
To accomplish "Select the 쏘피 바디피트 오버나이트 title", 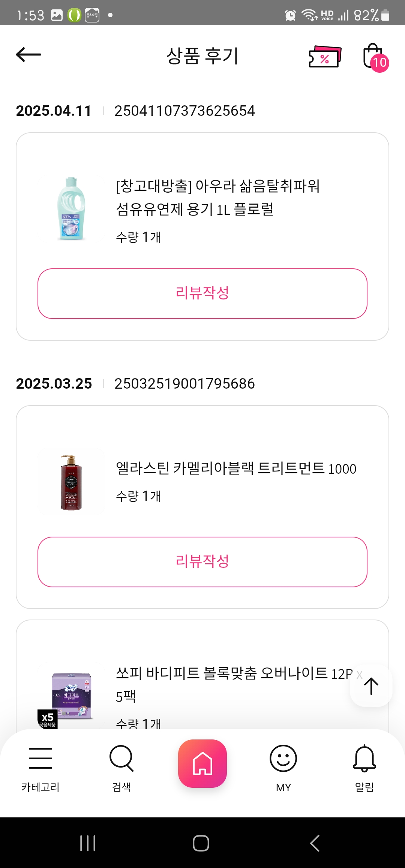I will click(x=234, y=674).
